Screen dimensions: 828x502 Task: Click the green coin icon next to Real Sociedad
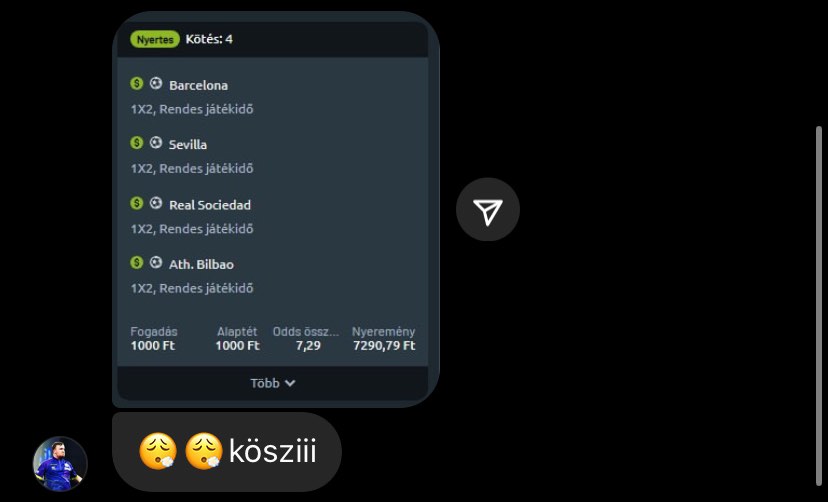(137, 203)
